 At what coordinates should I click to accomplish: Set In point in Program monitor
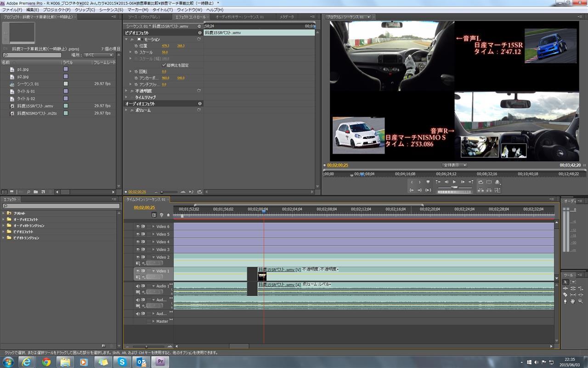pyautogui.click(x=412, y=182)
